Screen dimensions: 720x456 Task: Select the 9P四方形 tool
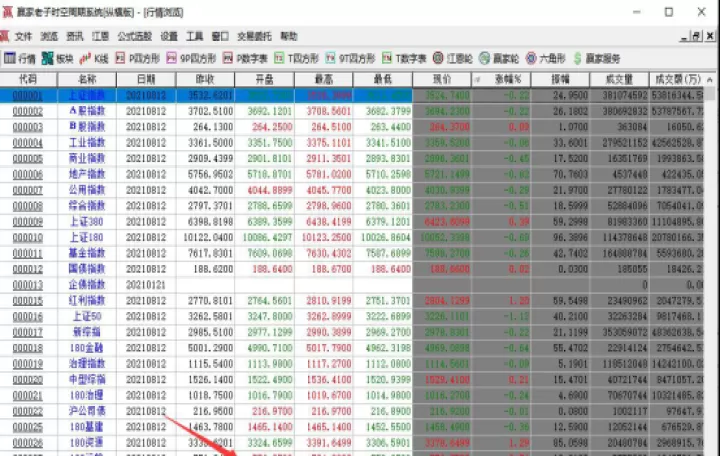click(x=191, y=58)
